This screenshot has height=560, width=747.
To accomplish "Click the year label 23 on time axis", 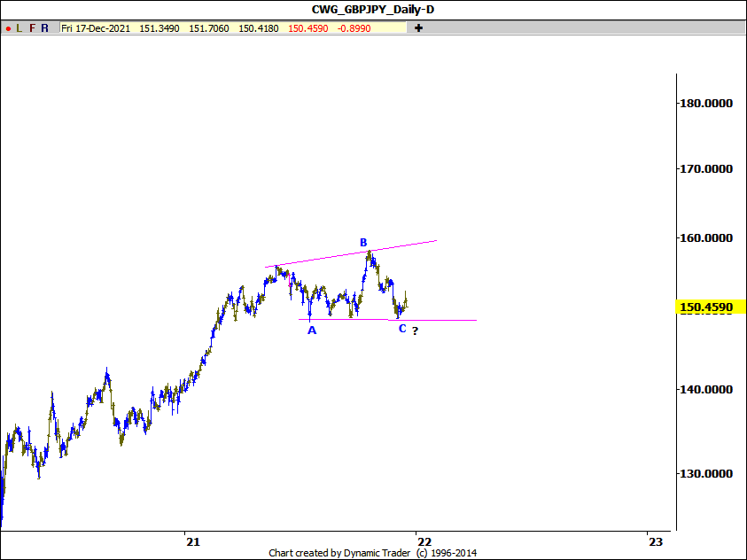I will tap(656, 541).
